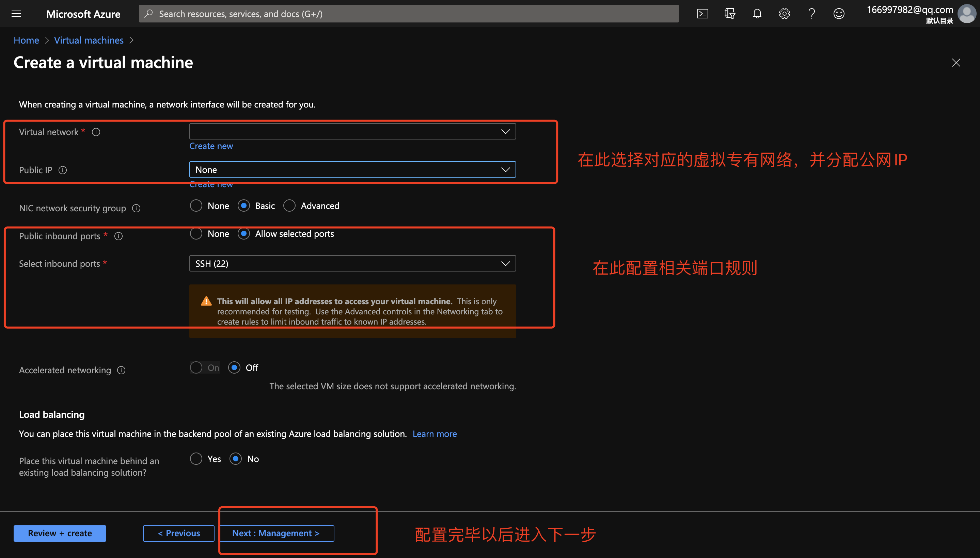
Task: Select On for Accelerated networking
Action: pos(196,368)
